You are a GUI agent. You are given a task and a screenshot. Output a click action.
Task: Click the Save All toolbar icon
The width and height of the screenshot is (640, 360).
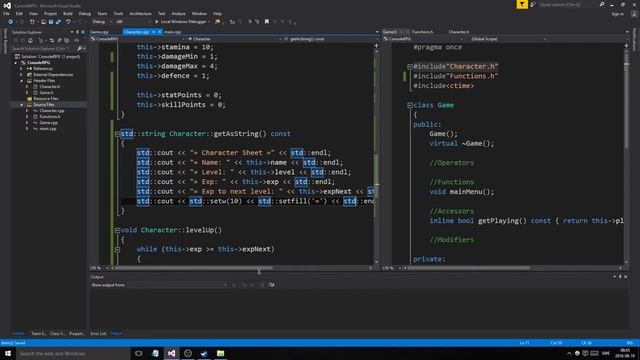coord(58,22)
